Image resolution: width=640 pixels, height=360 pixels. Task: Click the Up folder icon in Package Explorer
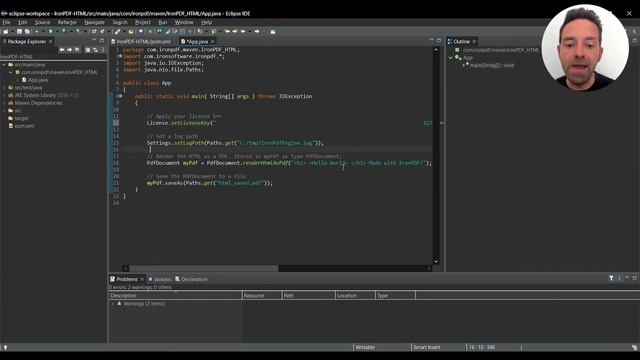(77, 49)
